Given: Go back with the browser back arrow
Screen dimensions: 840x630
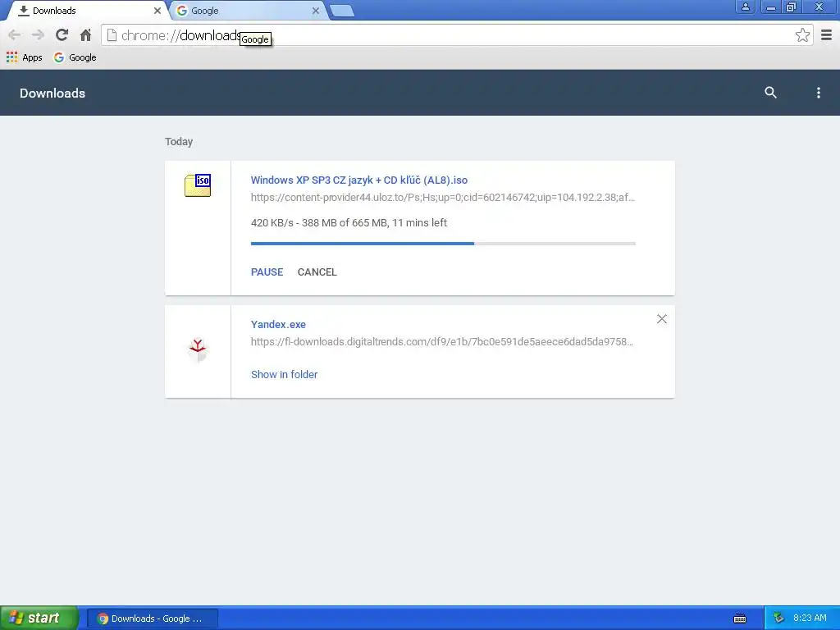Looking at the screenshot, I should (15, 35).
